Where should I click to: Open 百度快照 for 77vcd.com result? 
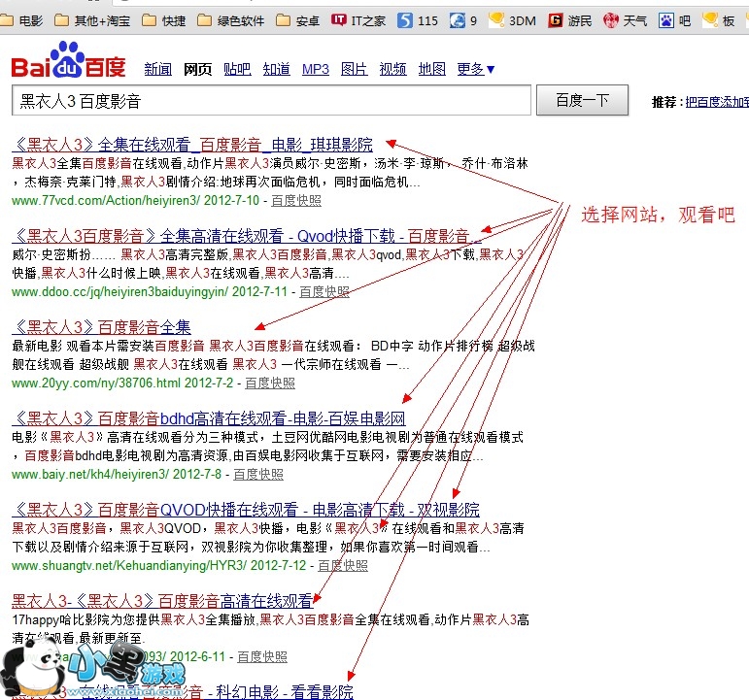pos(296,201)
